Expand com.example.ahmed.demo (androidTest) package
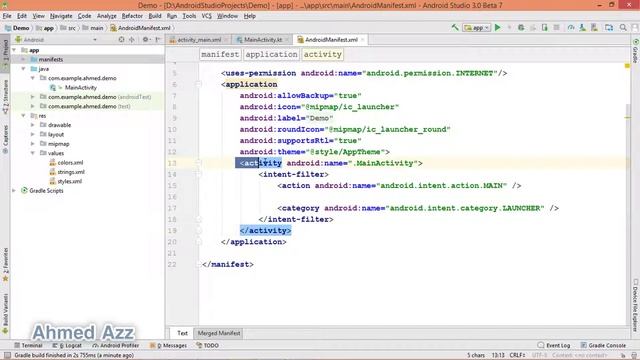Image resolution: width=640 pixels, height=360 pixels. pyautogui.click(x=33, y=97)
